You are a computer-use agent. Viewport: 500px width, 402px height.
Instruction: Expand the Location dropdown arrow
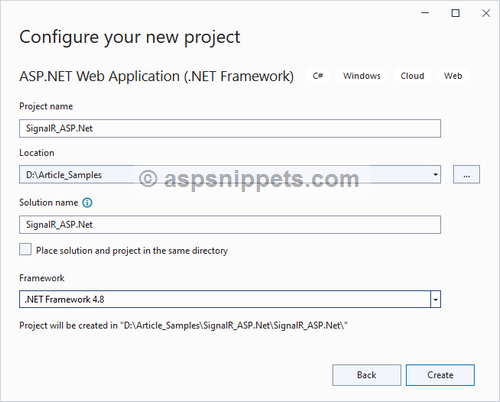(x=435, y=174)
